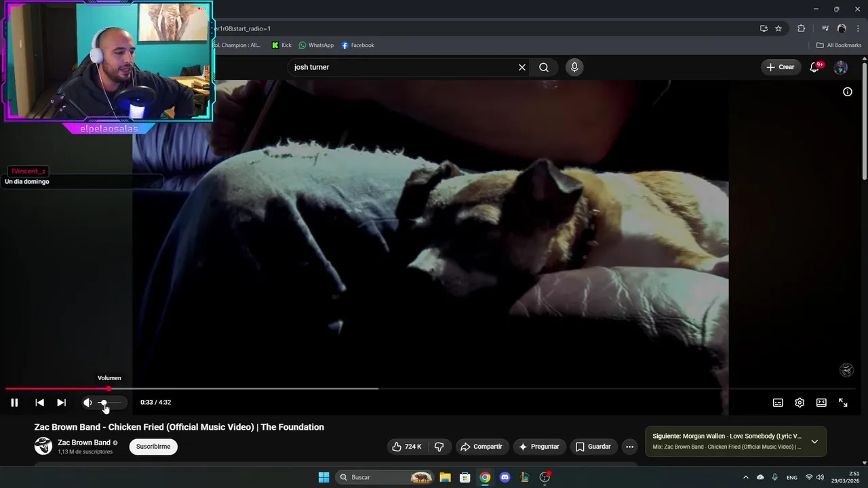This screenshot has height=488, width=868.
Task: Open the Chrome profile avatar
Action: click(x=842, y=28)
